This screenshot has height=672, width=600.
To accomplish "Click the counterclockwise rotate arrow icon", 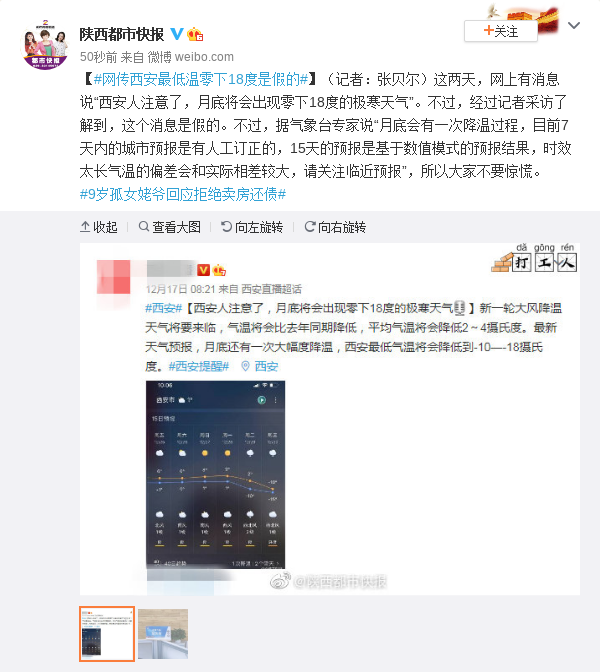I will (x=226, y=226).
